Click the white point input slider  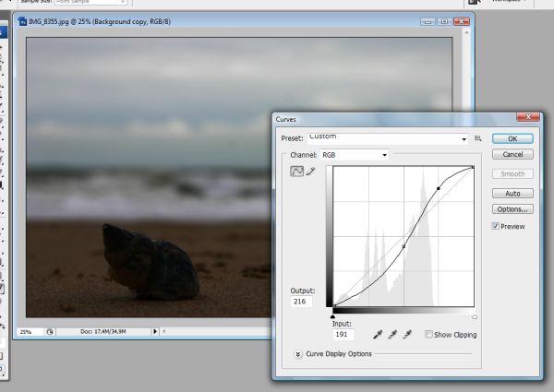pyautogui.click(x=475, y=317)
